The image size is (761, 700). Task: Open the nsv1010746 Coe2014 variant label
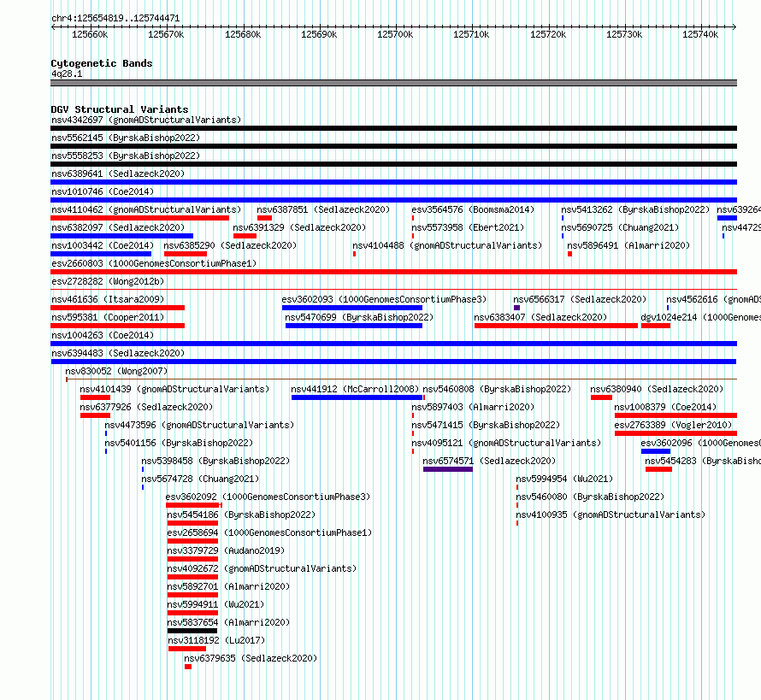103,191
